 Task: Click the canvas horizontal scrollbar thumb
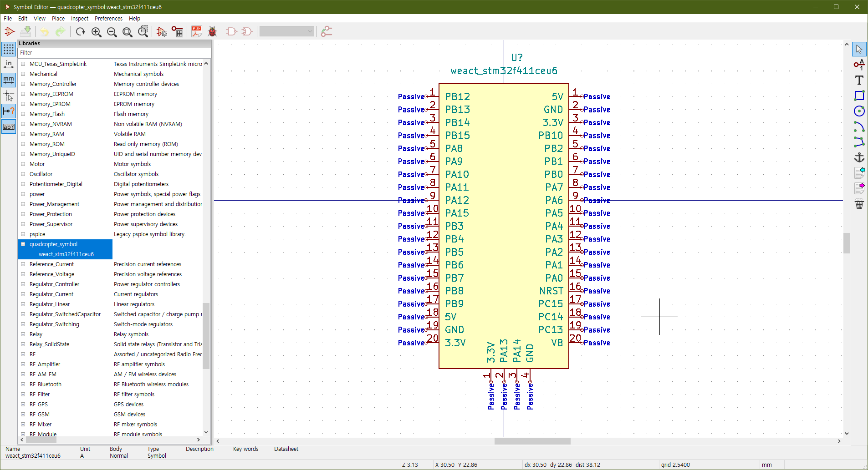click(x=532, y=441)
